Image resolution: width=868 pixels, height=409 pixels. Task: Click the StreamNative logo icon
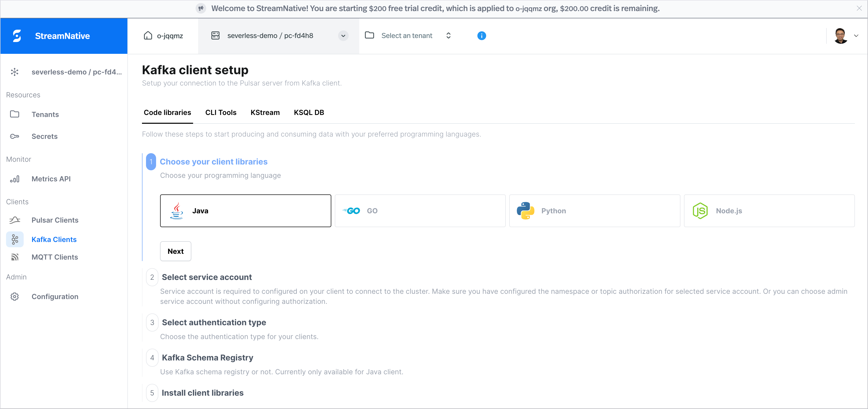click(17, 36)
